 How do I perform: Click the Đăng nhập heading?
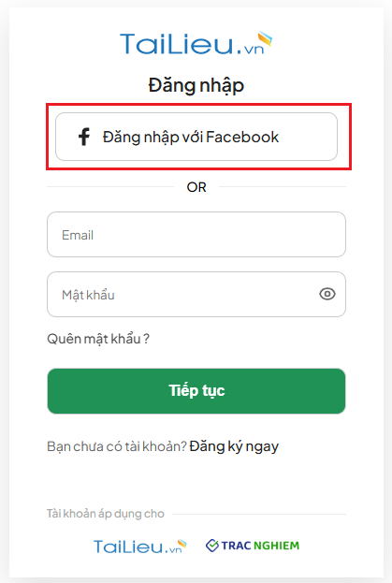tap(196, 85)
